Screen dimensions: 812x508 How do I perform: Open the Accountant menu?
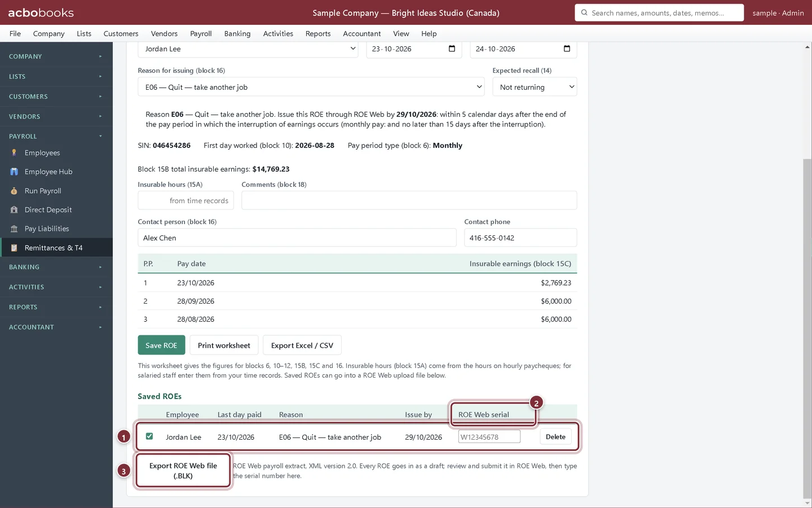pos(361,34)
